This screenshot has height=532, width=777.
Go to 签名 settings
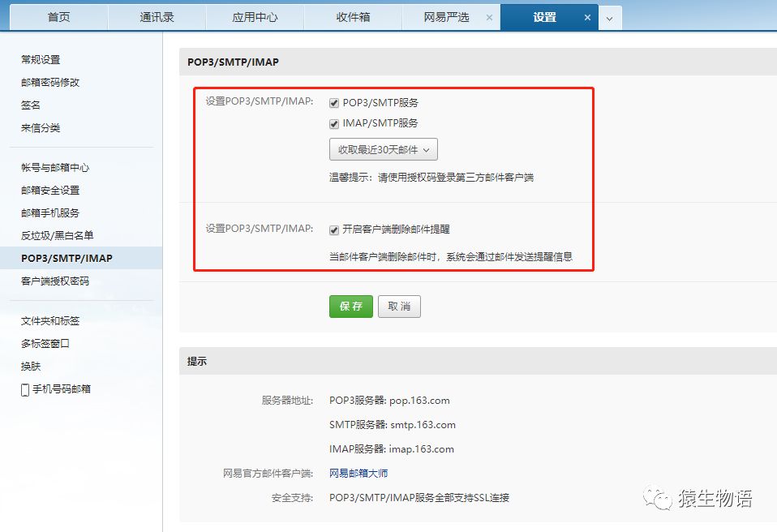(31, 105)
